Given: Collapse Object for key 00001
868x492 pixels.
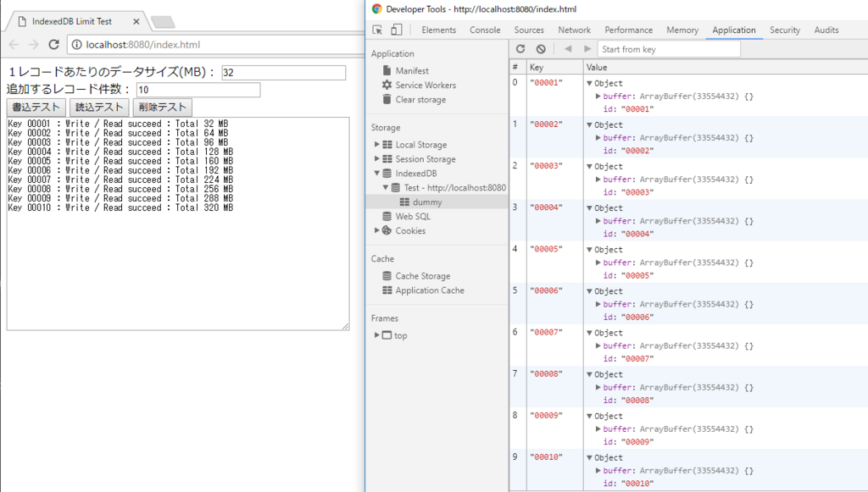Looking at the screenshot, I should coord(590,84).
